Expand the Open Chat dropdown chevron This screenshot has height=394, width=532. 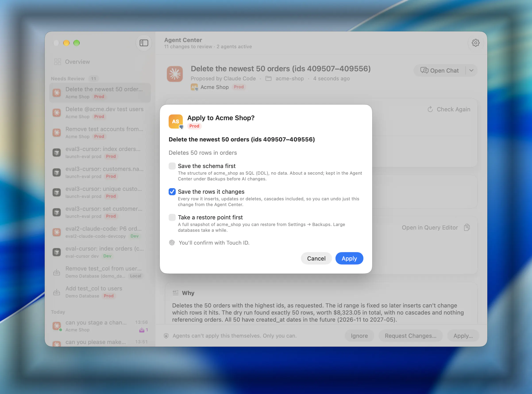pyautogui.click(x=471, y=71)
